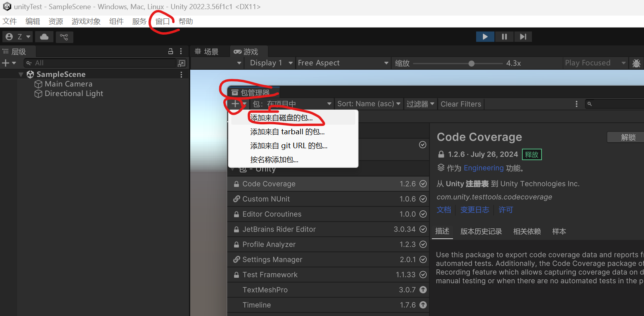The height and width of the screenshot is (316, 644).
Task: Click the 释放 release tag
Action: pos(532,155)
